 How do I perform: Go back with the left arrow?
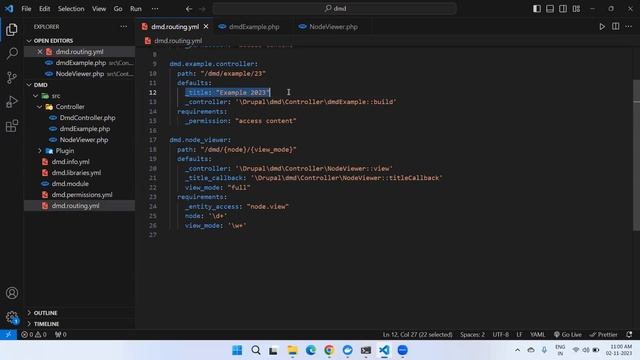[x=189, y=9]
